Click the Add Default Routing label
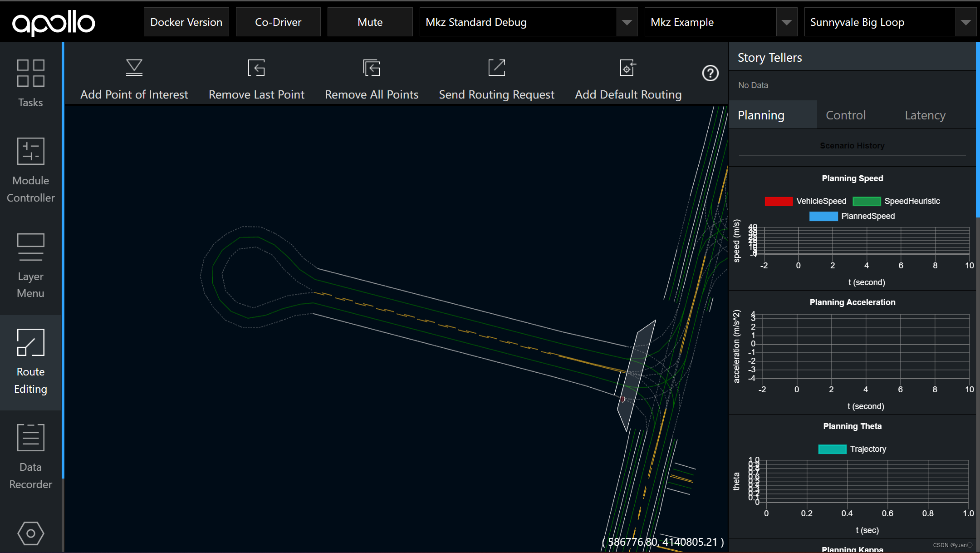 [628, 94]
